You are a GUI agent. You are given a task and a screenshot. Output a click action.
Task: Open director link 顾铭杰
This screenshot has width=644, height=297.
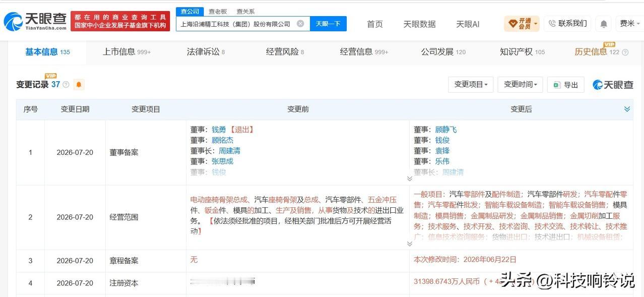click(x=222, y=140)
